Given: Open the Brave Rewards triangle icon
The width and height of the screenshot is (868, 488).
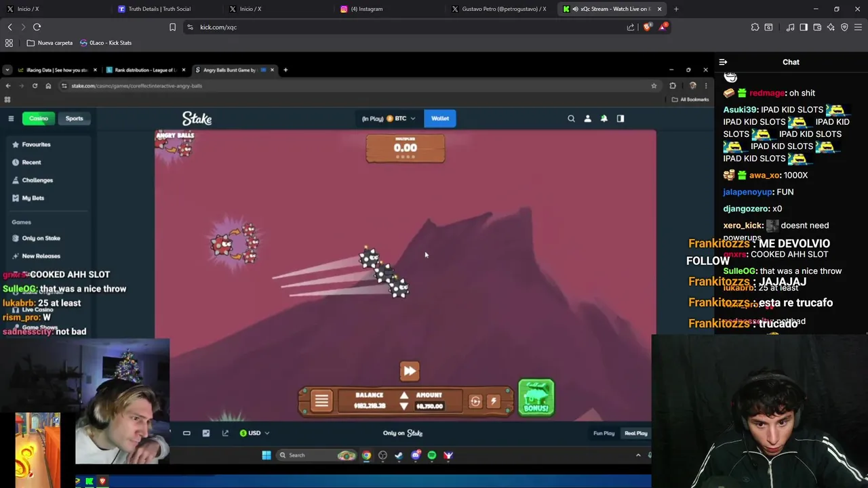Looking at the screenshot, I should [663, 27].
